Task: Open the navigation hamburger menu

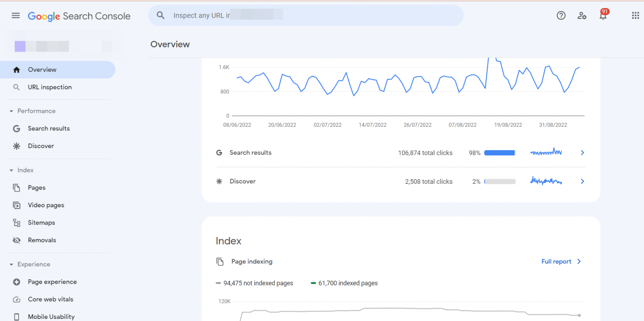Action: (x=16, y=16)
